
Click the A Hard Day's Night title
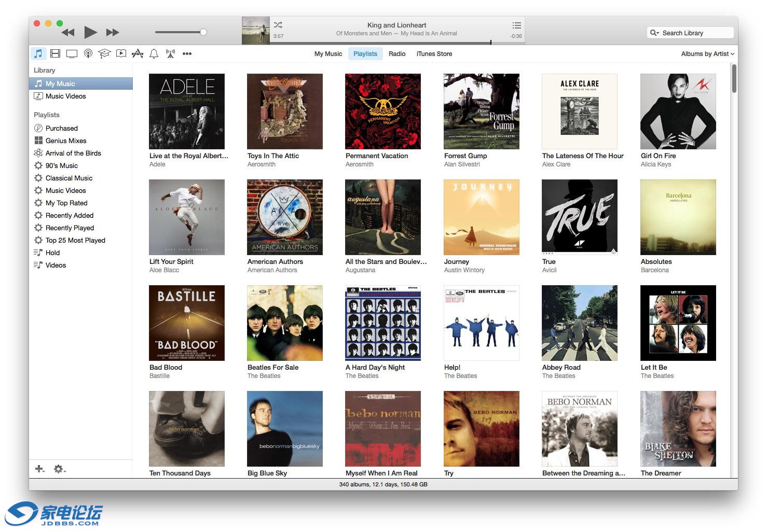coord(375,367)
